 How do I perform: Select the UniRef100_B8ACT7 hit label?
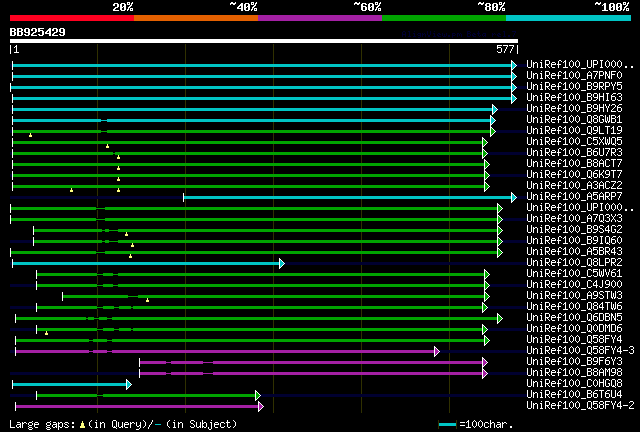click(x=574, y=164)
